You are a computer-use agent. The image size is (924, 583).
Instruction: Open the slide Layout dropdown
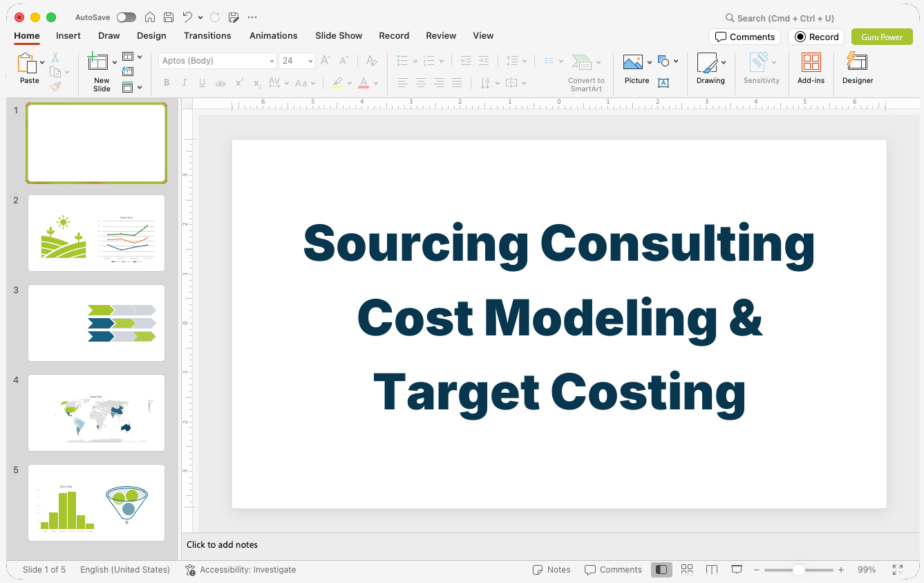coord(132,57)
